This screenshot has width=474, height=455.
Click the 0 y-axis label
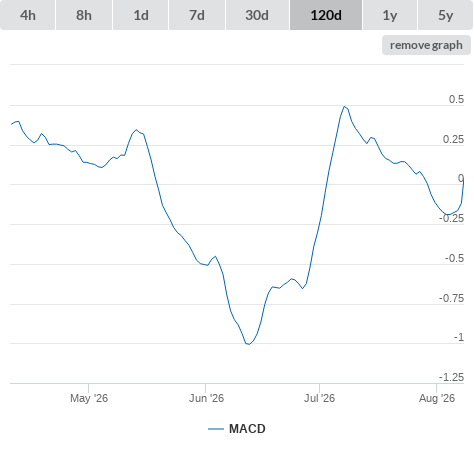pyautogui.click(x=461, y=178)
